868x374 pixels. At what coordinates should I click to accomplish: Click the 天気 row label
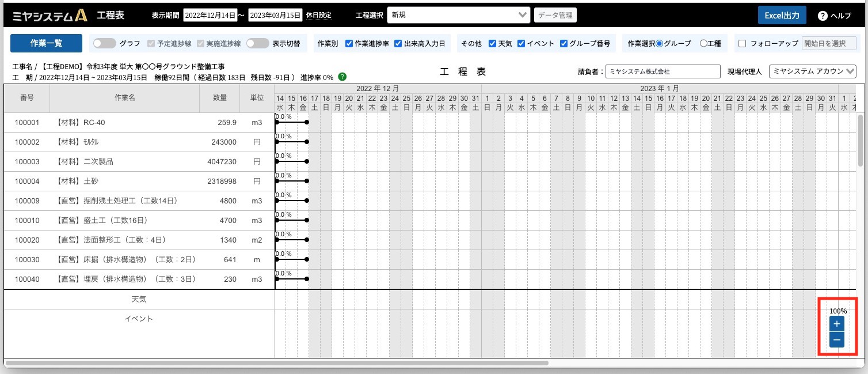pyautogui.click(x=139, y=300)
